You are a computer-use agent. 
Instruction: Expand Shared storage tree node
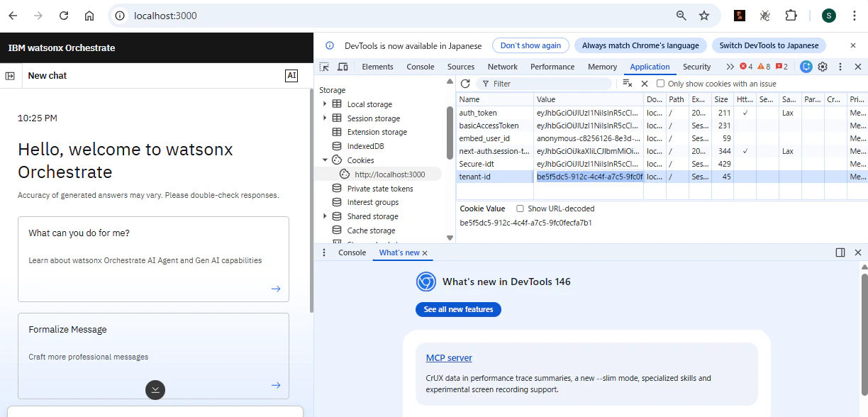[x=325, y=216]
